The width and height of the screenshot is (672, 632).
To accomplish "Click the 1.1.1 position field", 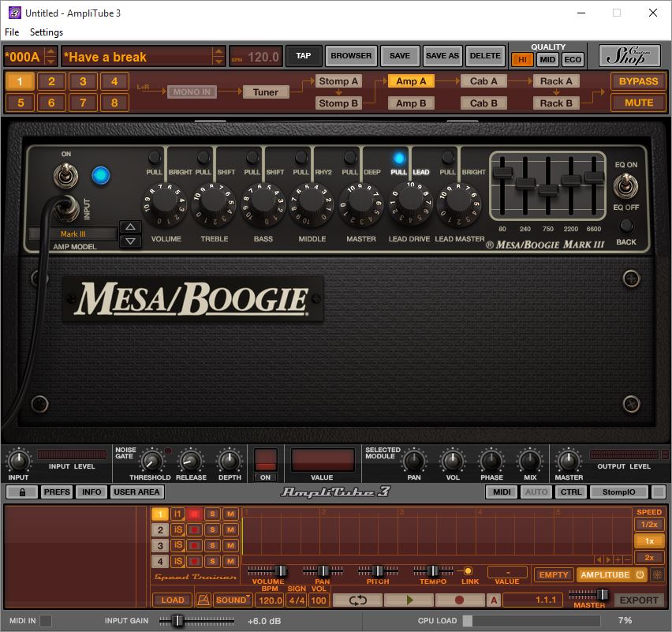I will 532,600.
